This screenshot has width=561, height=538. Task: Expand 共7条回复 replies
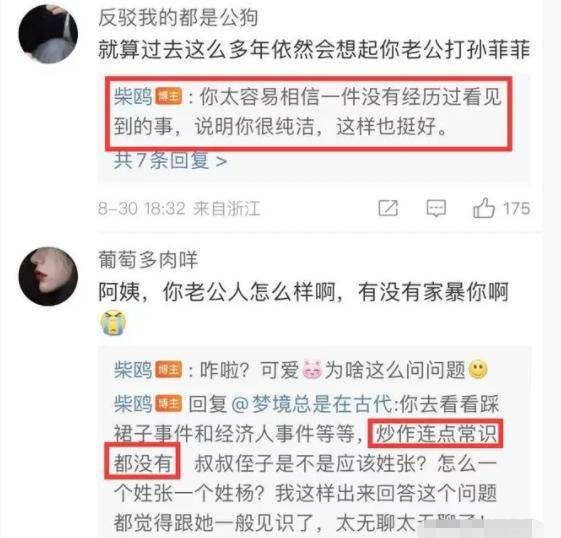[x=170, y=161]
